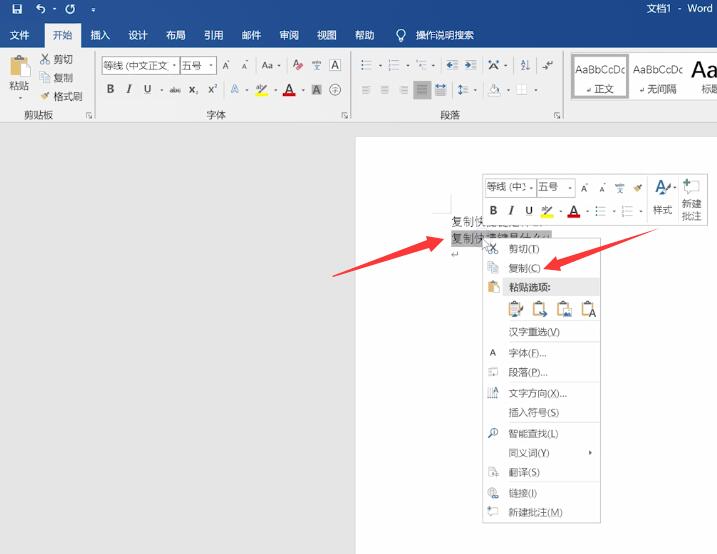The height and width of the screenshot is (554, 717).
Task: Open the quick access toolbar customize arrow
Action: (93, 10)
